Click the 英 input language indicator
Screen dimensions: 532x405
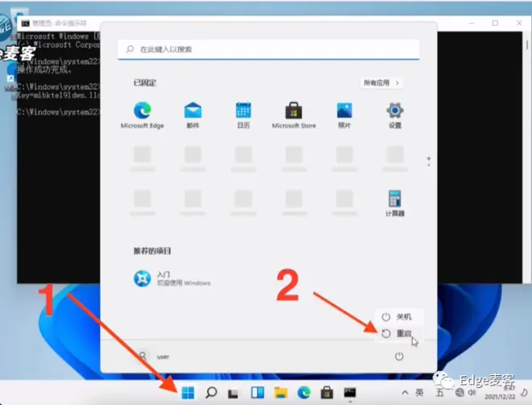(x=419, y=393)
